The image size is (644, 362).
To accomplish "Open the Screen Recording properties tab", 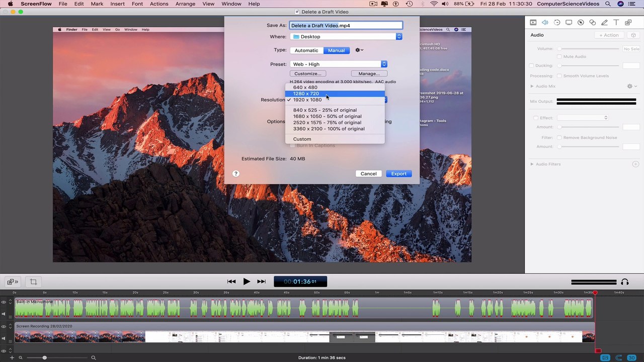I will [x=569, y=23].
